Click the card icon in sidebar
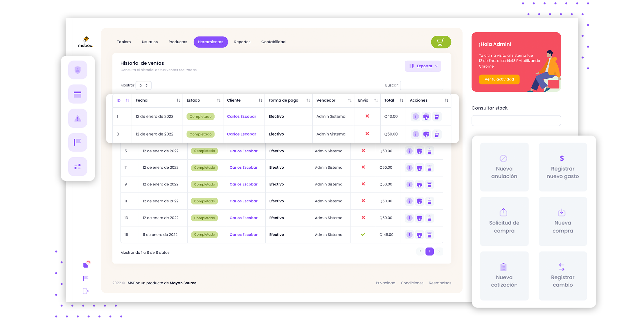The width and height of the screenshot is (644, 321). (78, 94)
